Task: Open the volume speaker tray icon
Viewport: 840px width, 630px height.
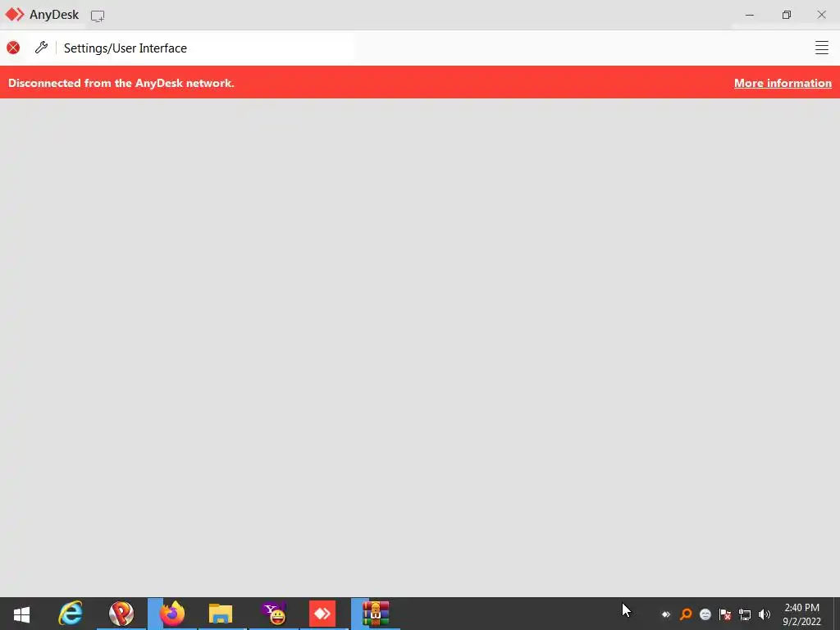Action: (765, 614)
